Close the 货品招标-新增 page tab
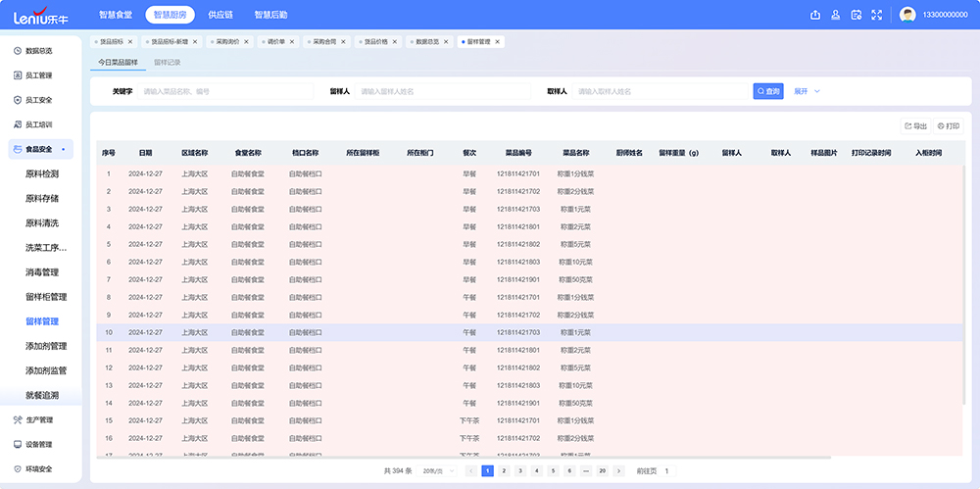This screenshot has height=489, width=980. click(x=195, y=42)
